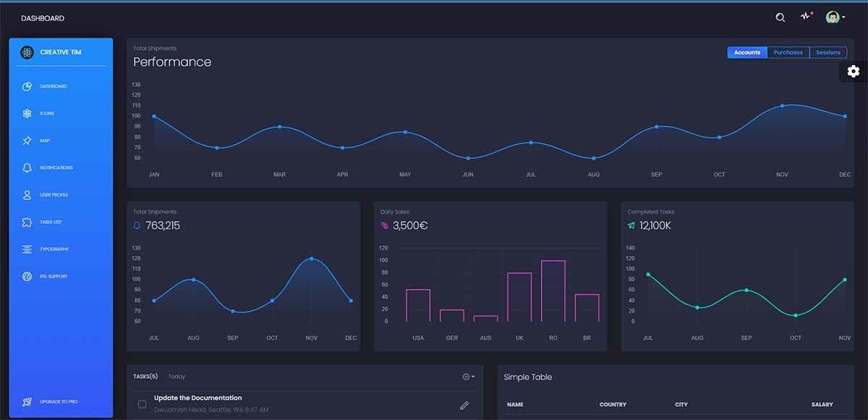Open the tasks card gear dropdown
This screenshot has width=868, height=420.
[469, 377]
